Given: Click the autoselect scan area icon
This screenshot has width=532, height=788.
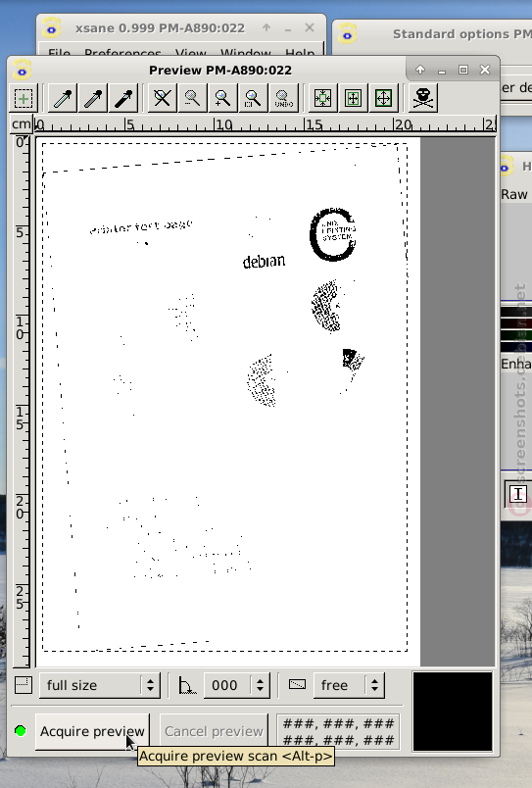Looking at the screenshot, I should coord(322,98).
